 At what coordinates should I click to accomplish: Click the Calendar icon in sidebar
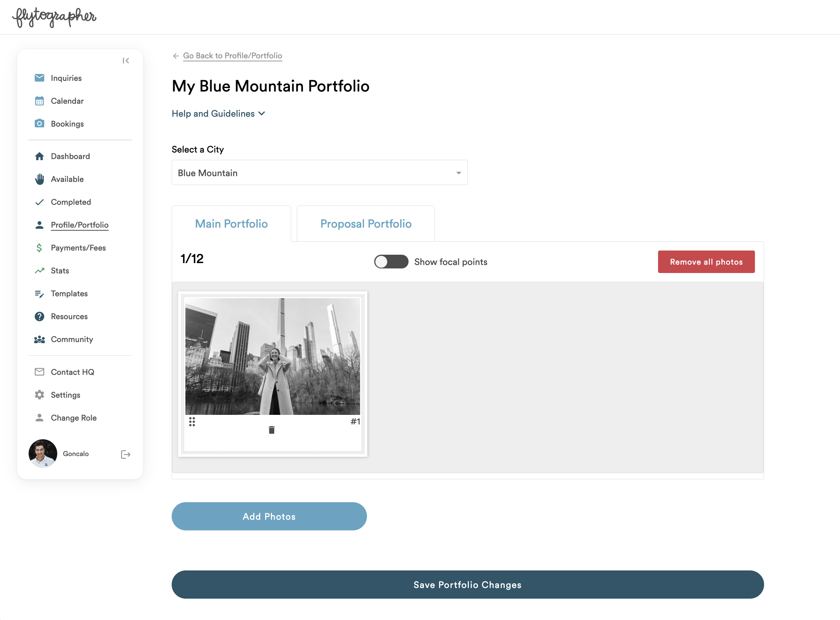39,101
